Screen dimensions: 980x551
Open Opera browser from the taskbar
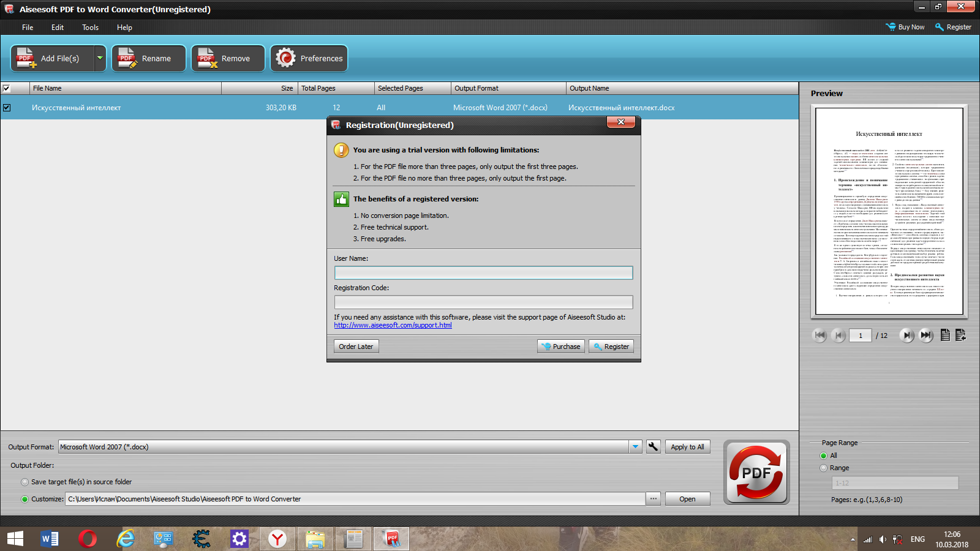(x=88, y=539)
